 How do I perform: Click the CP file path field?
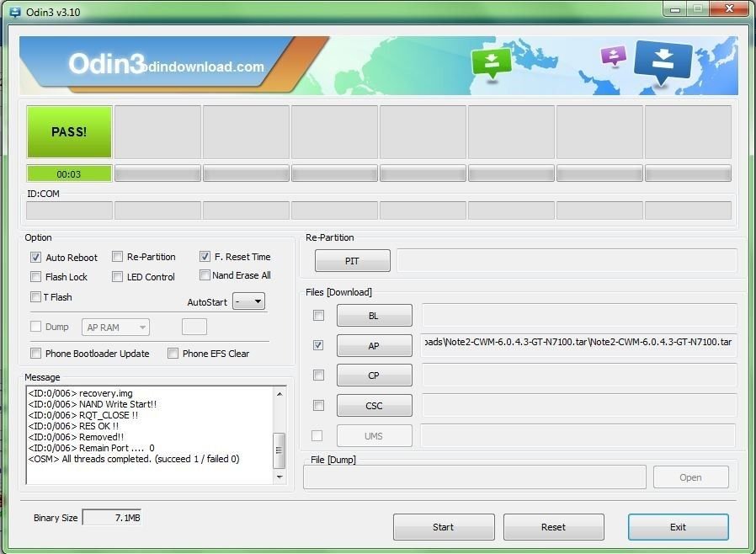pos(579,376)
